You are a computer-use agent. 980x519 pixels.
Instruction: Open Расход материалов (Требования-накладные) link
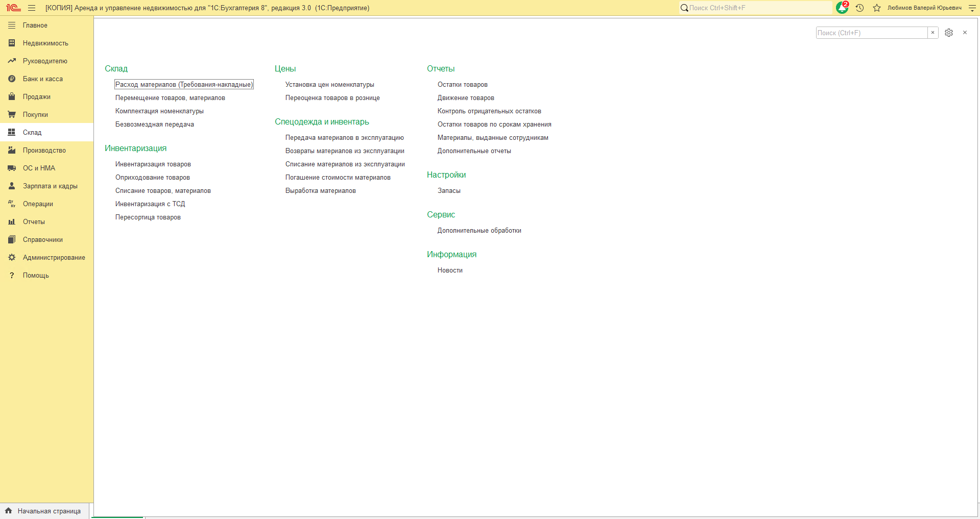pos(184,85)
